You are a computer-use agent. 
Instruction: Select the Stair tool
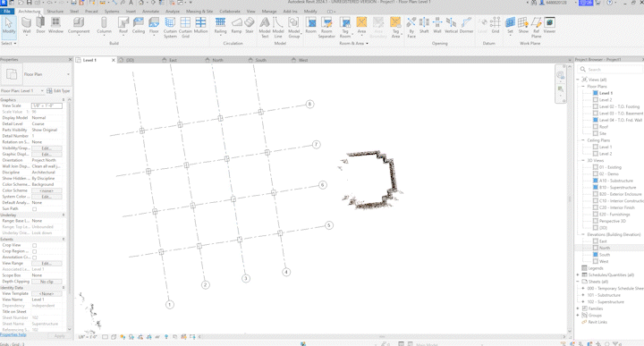[250, 25]
